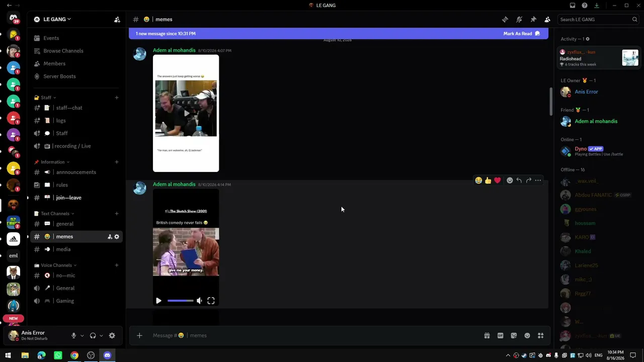Open the gift Nitro icon
This screenshot has width=644, height=362.
click(487, 336)
